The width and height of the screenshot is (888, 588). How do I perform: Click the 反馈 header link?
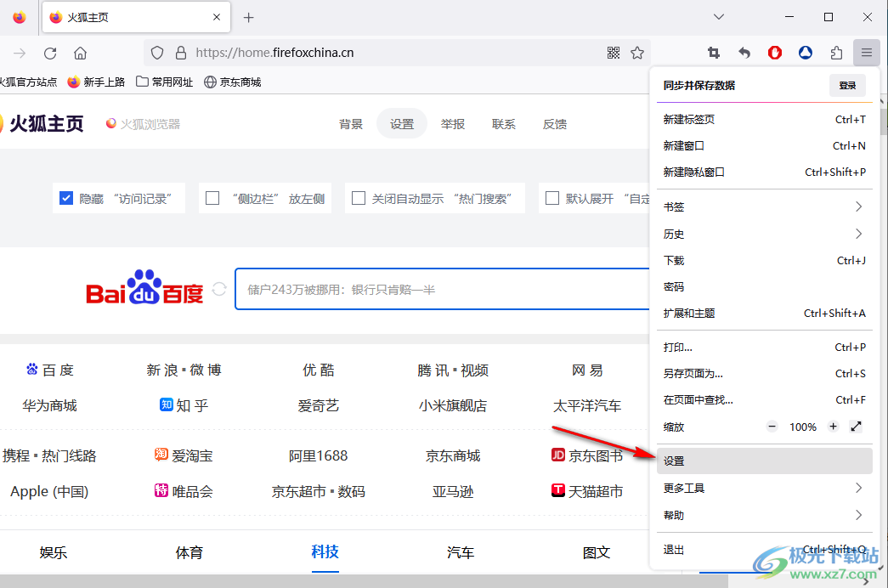coord(554,123)
